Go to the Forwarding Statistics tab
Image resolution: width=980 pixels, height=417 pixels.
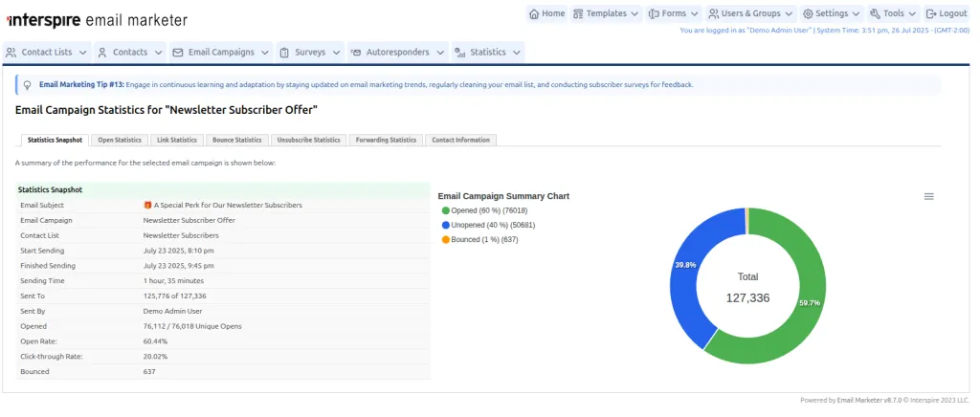(x=386, y=141)
